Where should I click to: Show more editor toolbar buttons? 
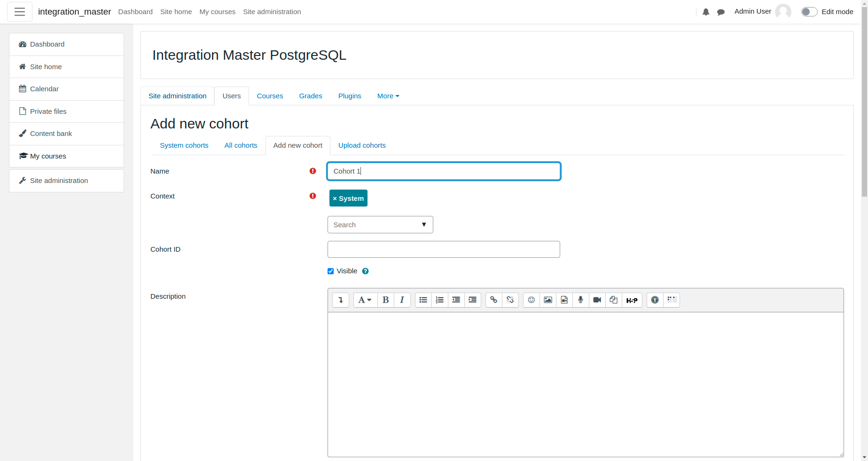pos(341,300)
